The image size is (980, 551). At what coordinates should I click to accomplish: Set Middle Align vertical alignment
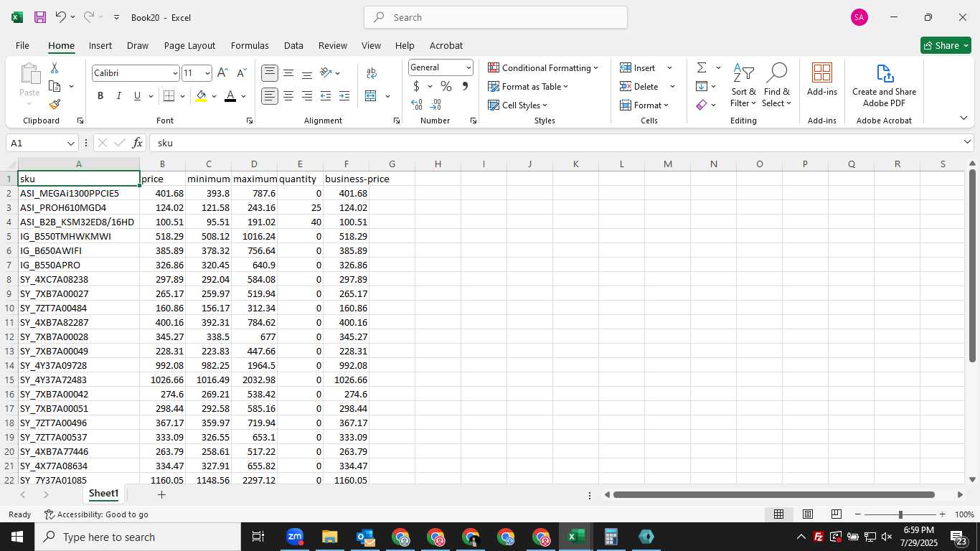tap(288, 73)
